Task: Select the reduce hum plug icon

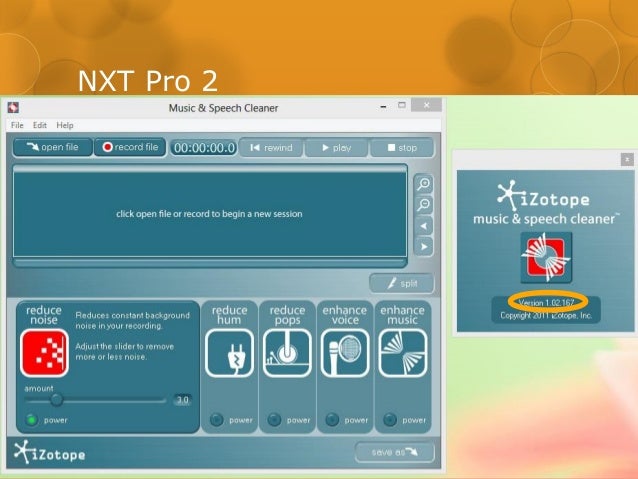Action: [229, 353]
